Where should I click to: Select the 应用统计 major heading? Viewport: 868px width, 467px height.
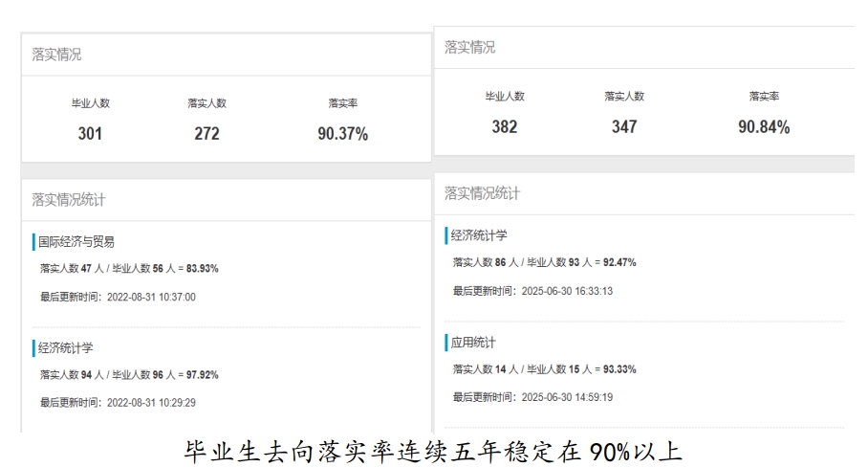tap(473, 343)
